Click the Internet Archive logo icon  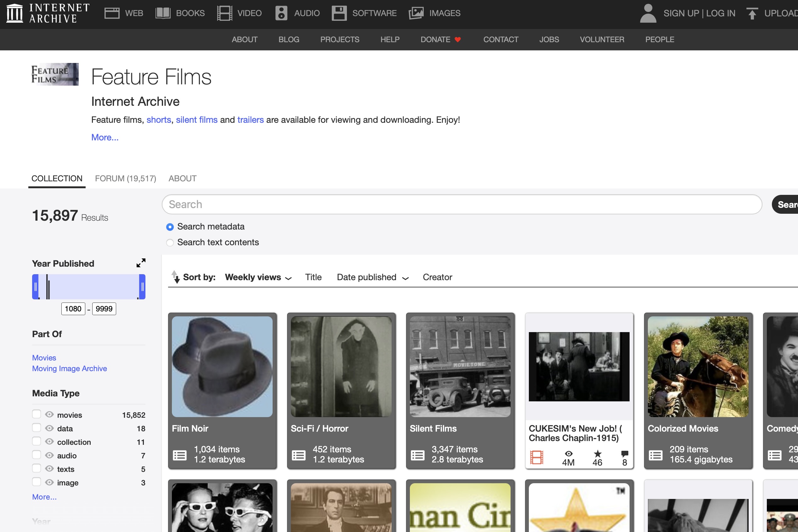pyautogui.click(x=15, y=13)
